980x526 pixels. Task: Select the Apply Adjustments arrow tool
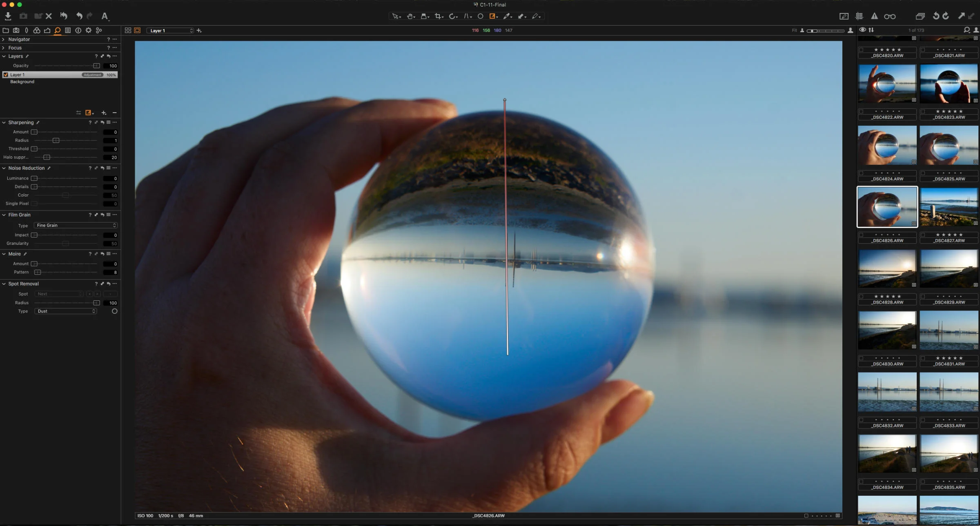pyautogui.click(x=522, y=16)
